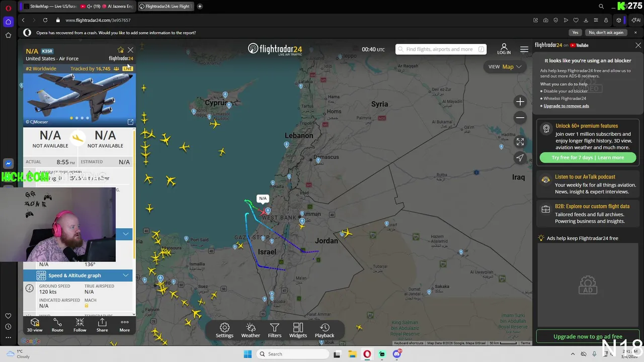
Task: Expand the VIEW Map dropdown
Action: click(x=505, y=66)
